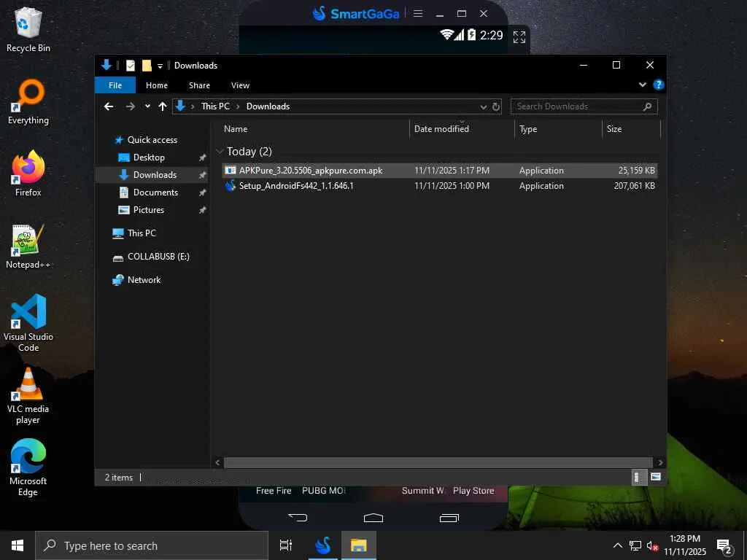Open the Share ribbon tab

[199, 85]
